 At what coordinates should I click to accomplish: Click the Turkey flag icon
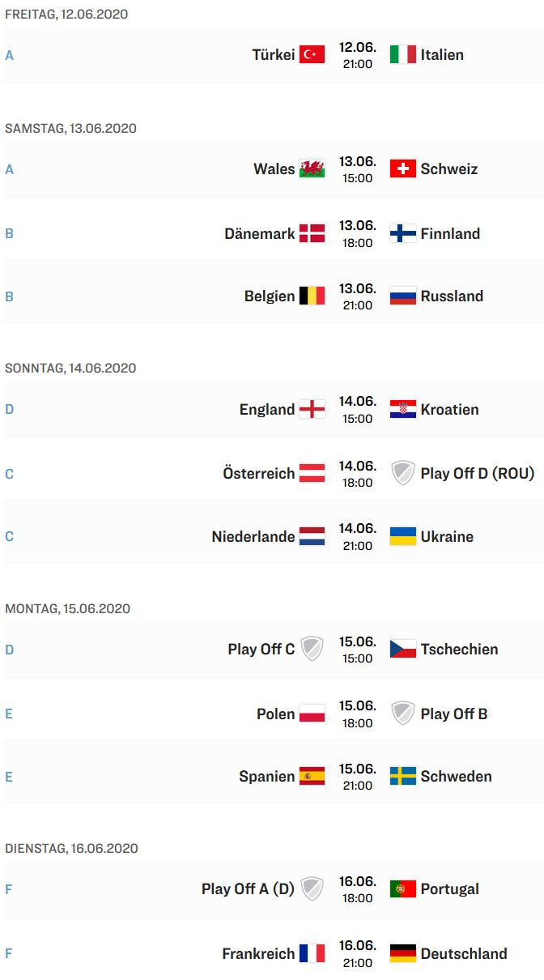(312, 55)
